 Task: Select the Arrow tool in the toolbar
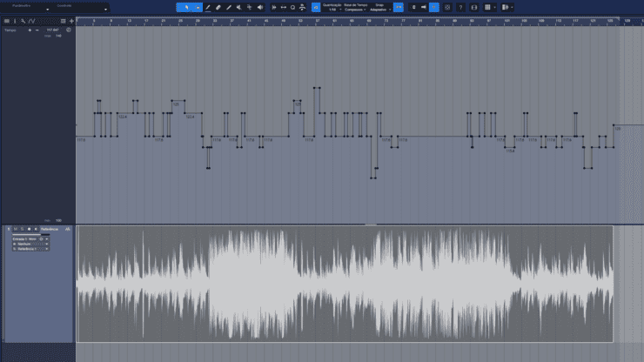point(185,7)
